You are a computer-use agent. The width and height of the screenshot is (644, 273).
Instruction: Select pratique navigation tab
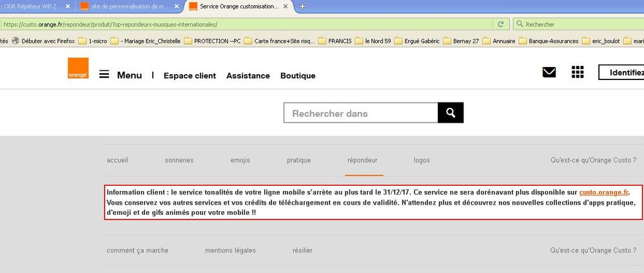[x=298, y=160]
